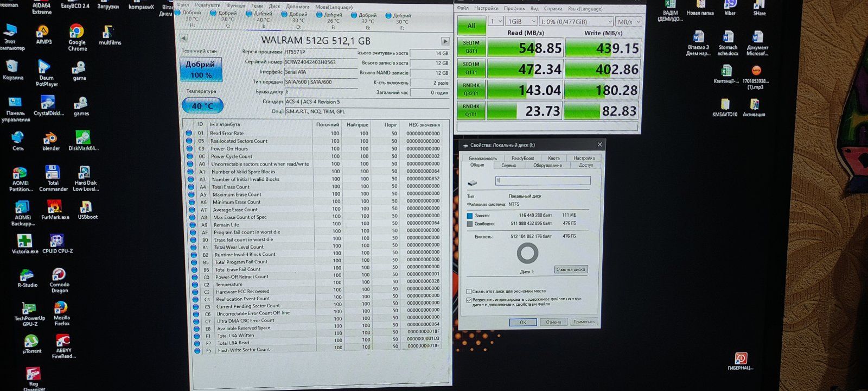This screenshot has height=391, width=868.
Task: Open the ReadyBoost tab
Action: point(522,158)
